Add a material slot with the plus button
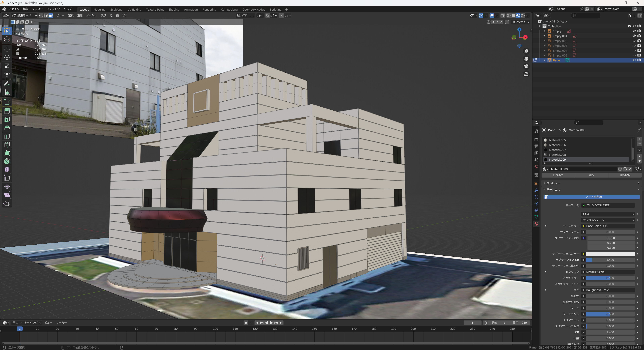Viewport: 644px width, 350px height. click(x=639, y=139)
